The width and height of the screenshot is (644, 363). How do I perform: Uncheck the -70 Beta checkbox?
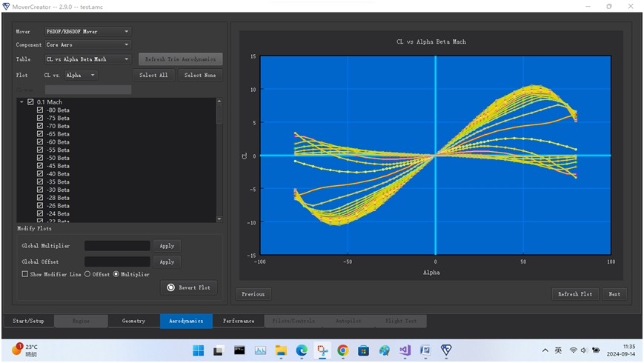[x=40, y=126]
